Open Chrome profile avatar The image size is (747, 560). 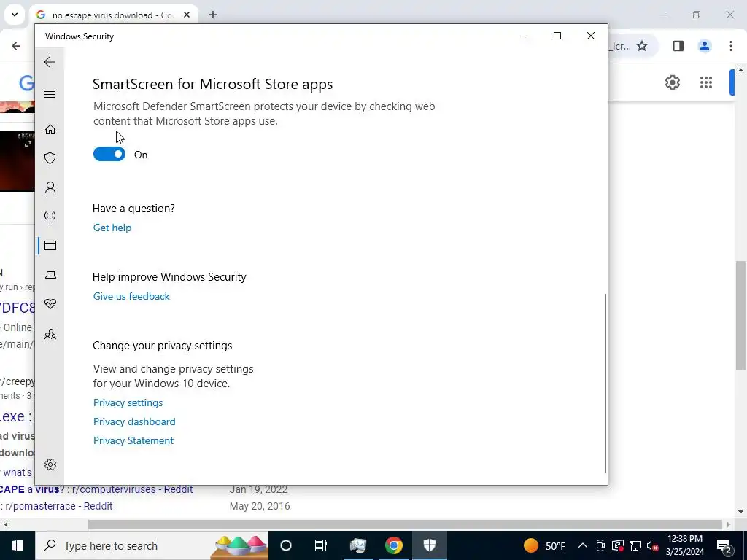pyautogui.click(x=705, y=46)
